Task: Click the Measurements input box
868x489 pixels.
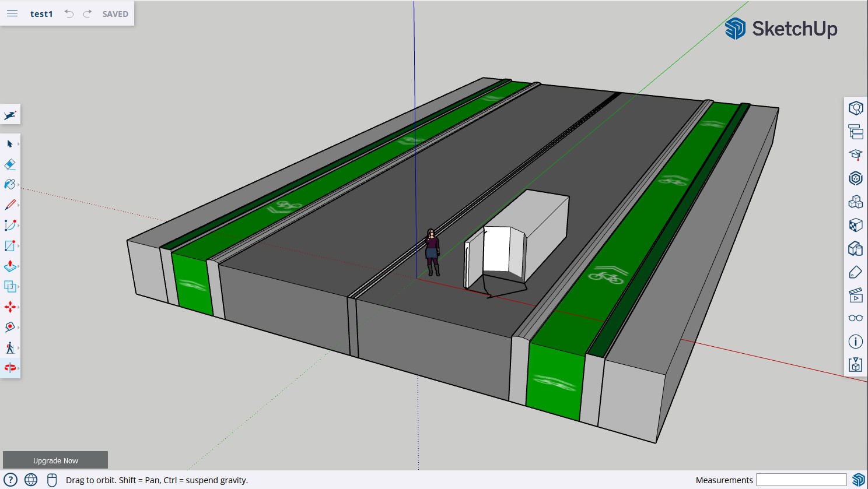Action: pyautogui.click(x=801, y=480)
